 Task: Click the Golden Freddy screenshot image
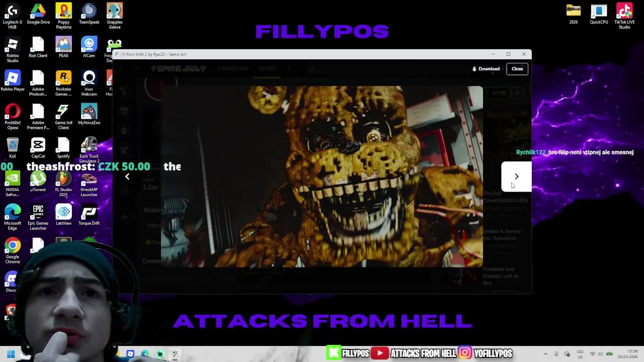point(322,176)
